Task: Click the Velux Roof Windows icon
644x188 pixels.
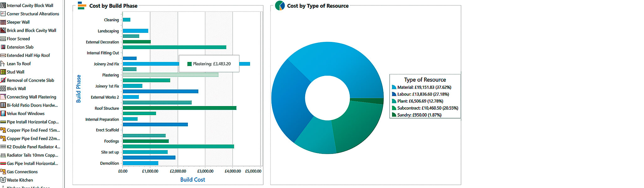Action: coord(3,114)
